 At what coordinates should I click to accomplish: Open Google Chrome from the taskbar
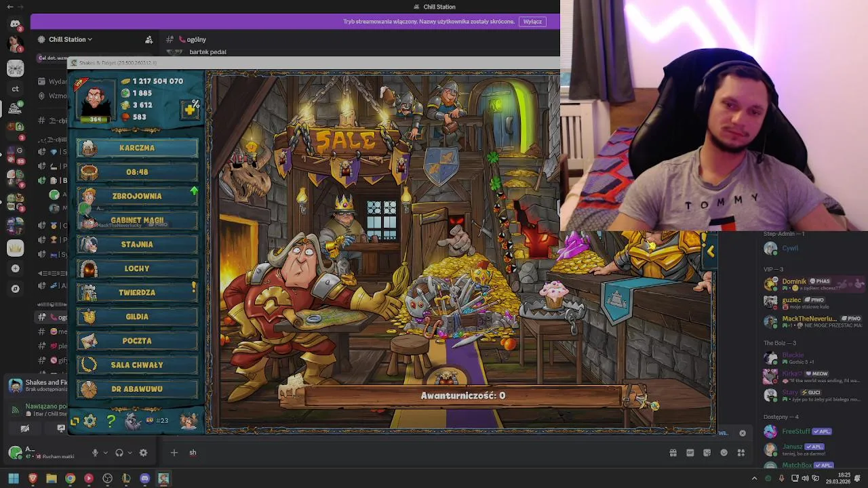pyautogui.click(x=70, y=479)
